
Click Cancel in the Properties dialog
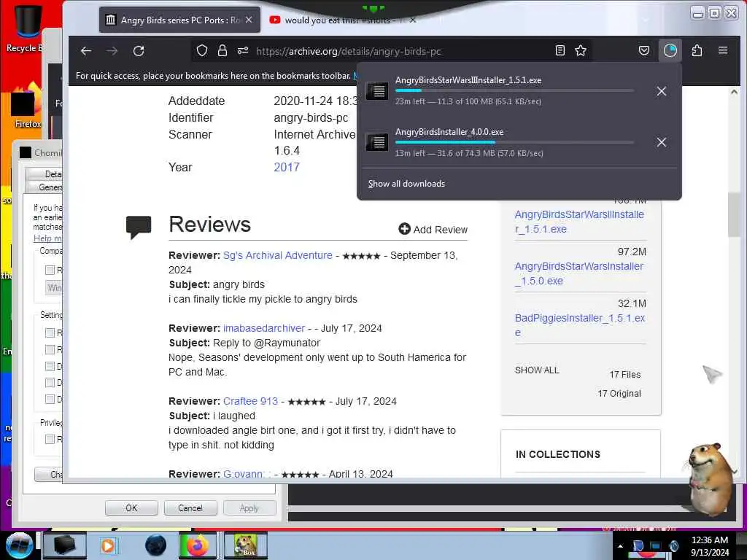coord(190,508)
